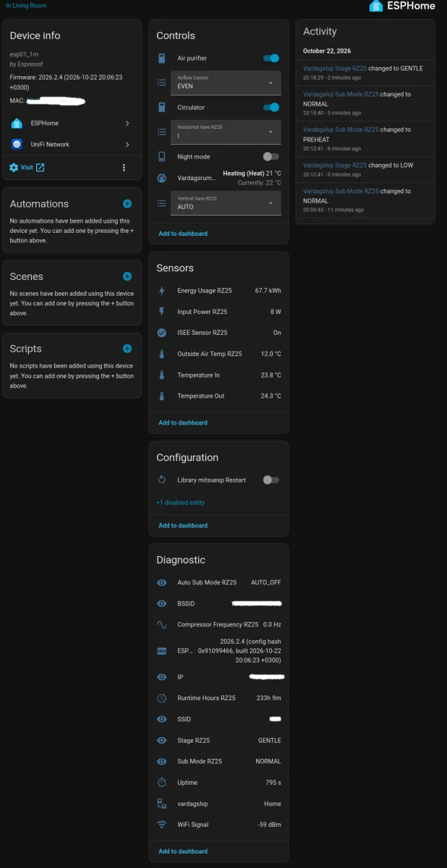
Task: Click the Stage RZ25 eye icon
Action: click(x=162, y=741)
